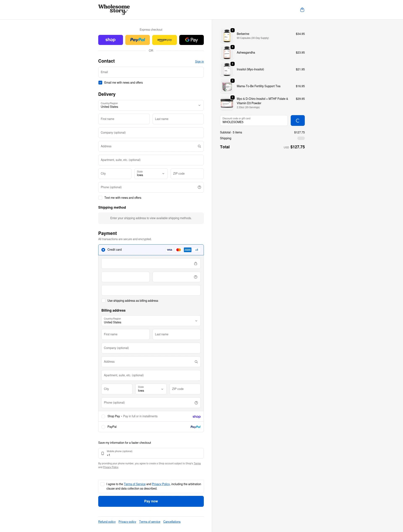Open the delivery Country/Region dropdown
The height and width of the screenshot is (532, 403).
coord(151,105)
